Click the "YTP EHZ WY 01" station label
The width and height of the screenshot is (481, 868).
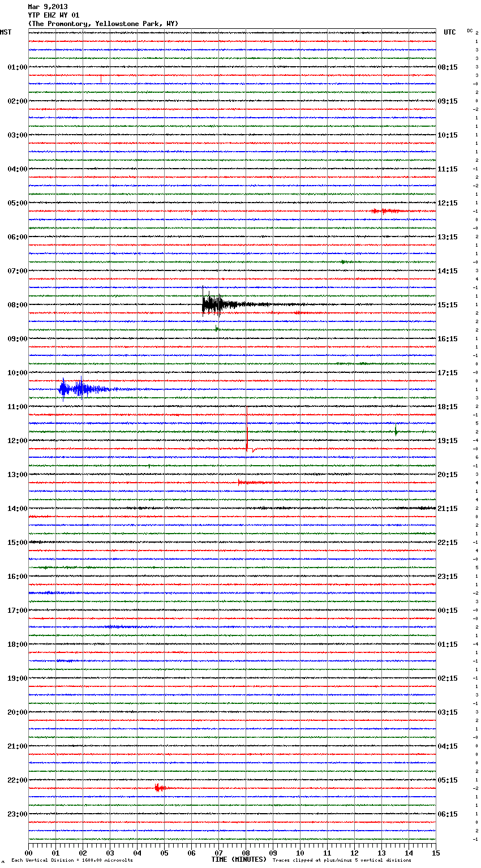pos(54,15)
